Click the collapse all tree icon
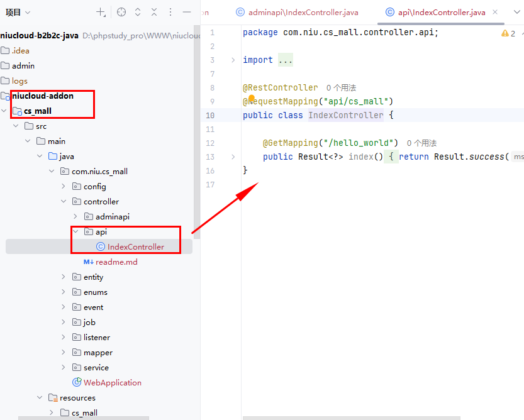 [154, 12]
